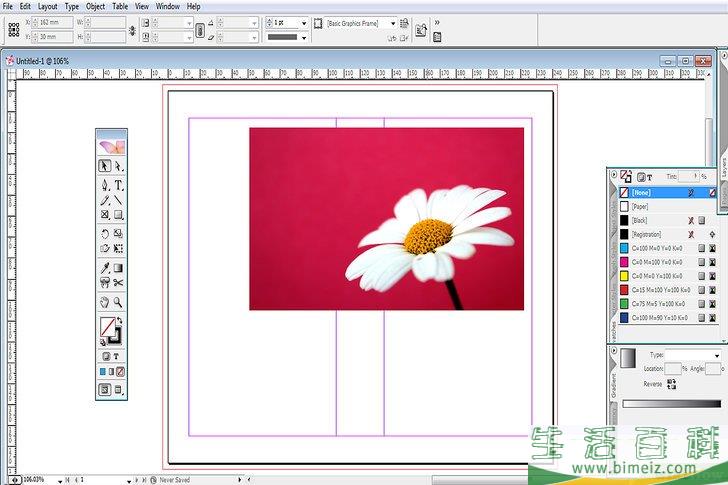Open the page number dropdown in status bar
The image size is (728, 485).
129,480
